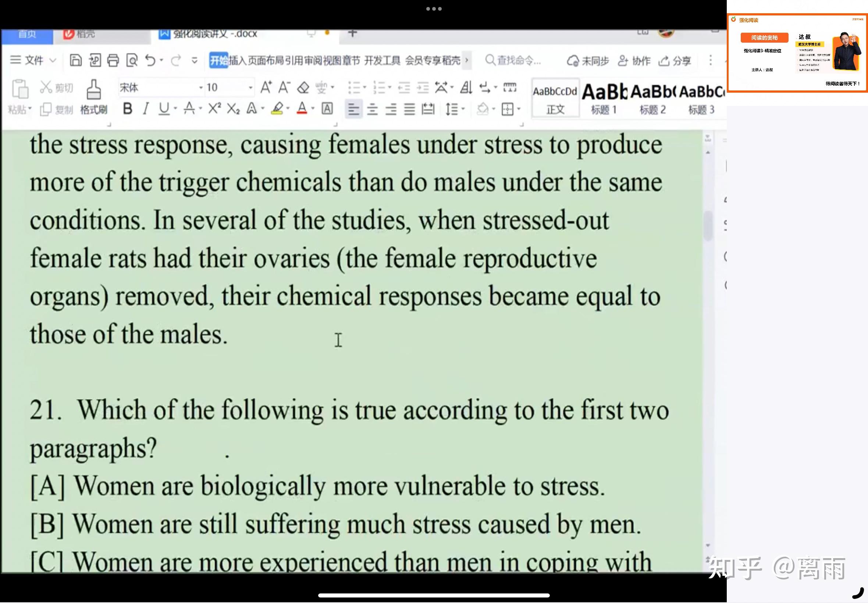Apply subscript X₂ formatting
Viewport: 868px width, 603px height.
233,109
